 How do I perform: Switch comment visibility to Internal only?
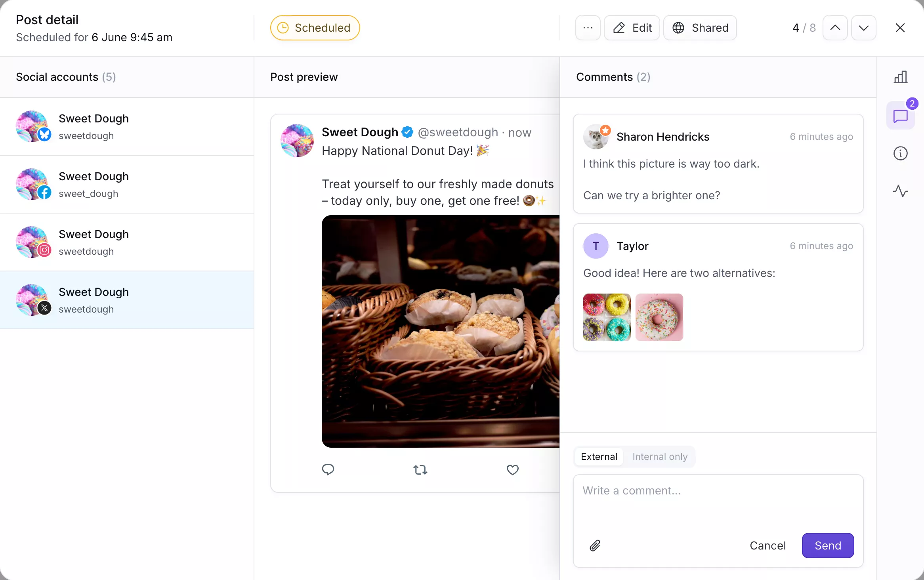(660, 456)
